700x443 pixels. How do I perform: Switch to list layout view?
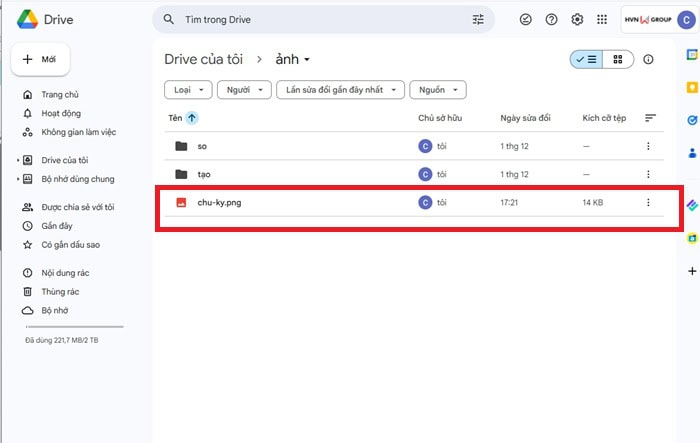[x=586, y=60]
